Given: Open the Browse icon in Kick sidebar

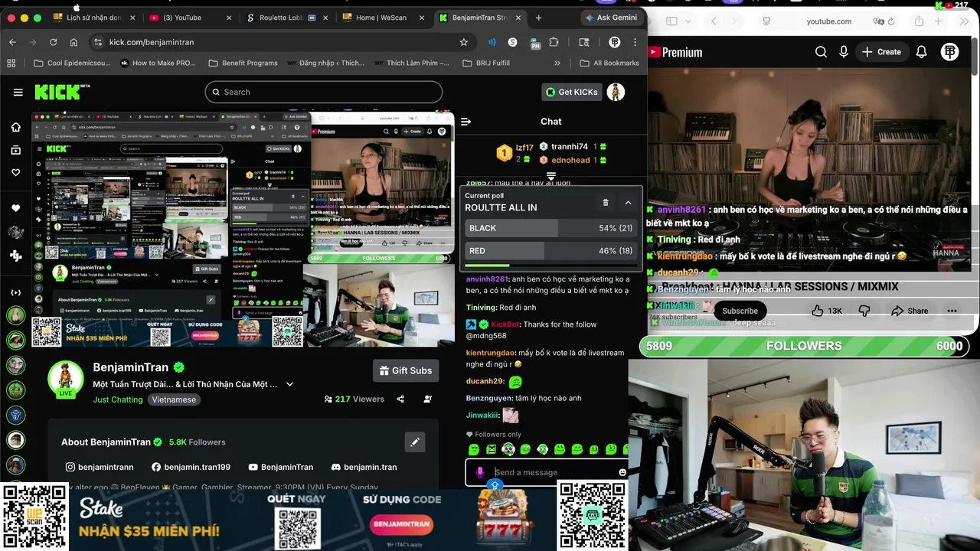Looking at the screenshot, I should 15,150.
